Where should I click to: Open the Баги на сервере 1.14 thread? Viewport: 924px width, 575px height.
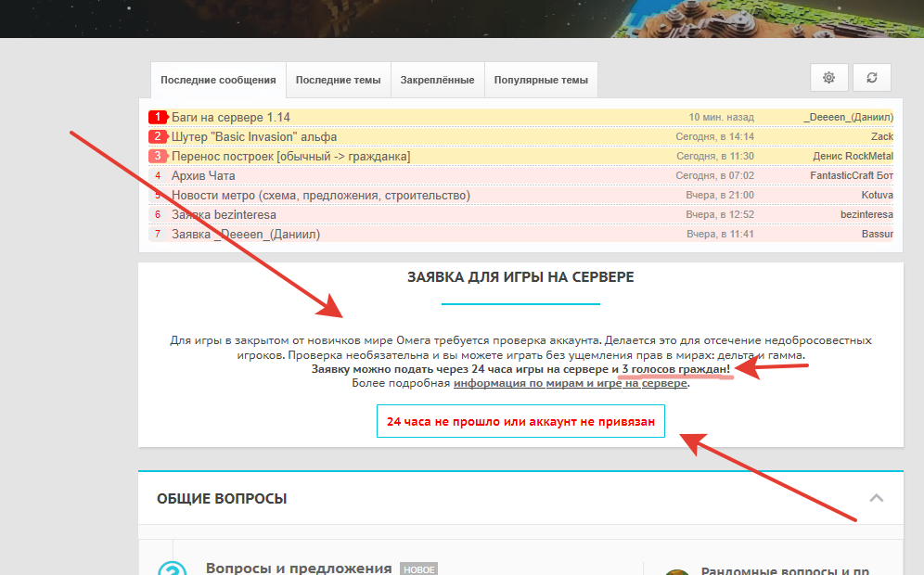click(231, 117)
